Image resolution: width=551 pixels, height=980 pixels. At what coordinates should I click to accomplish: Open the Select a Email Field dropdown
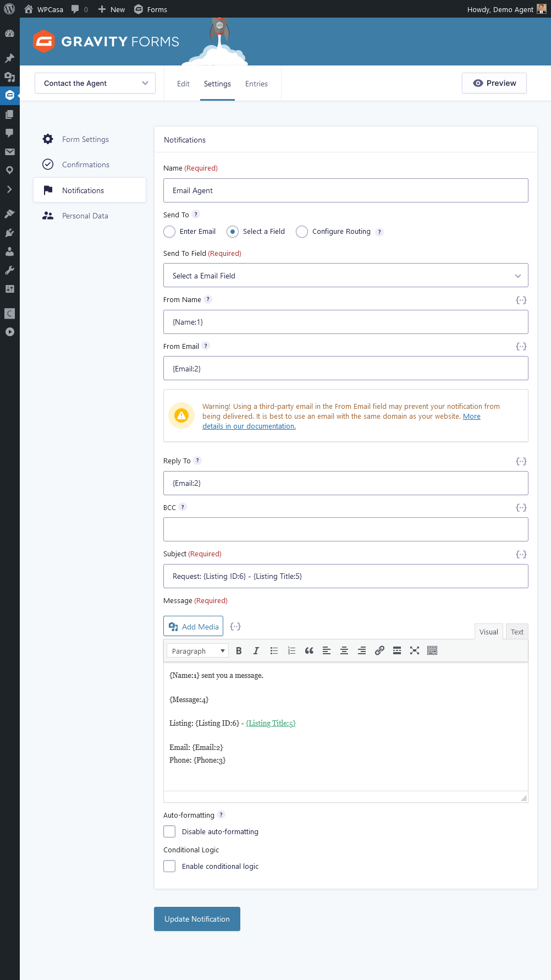(x=345, y=276)
